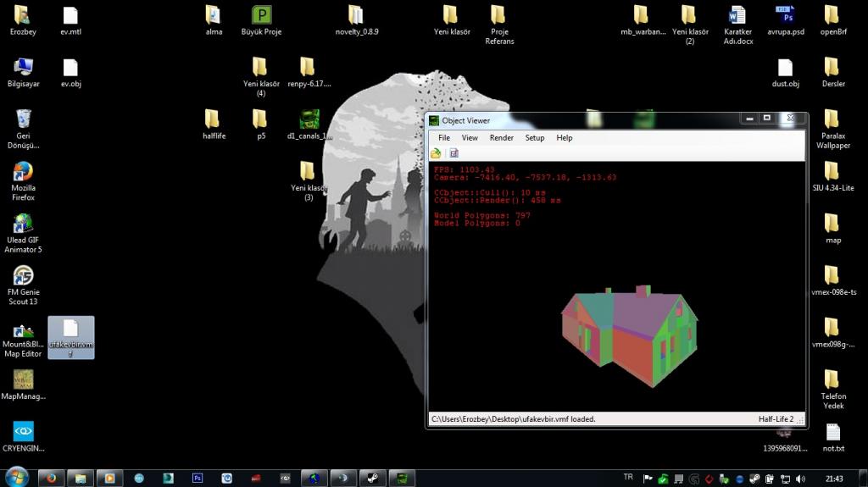This screenshot has width=868, height=487.
Task: Select the Dersler folder
Action: pos(833,73)
